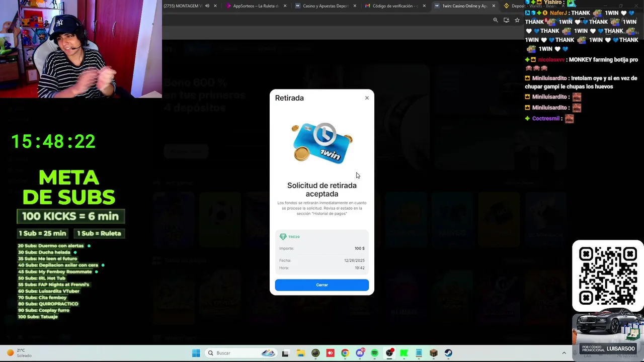The height and width of the screenshot is (362, 644).
Task: Close the Casino y Apuestas tab
Action: [x=355, y=6]
